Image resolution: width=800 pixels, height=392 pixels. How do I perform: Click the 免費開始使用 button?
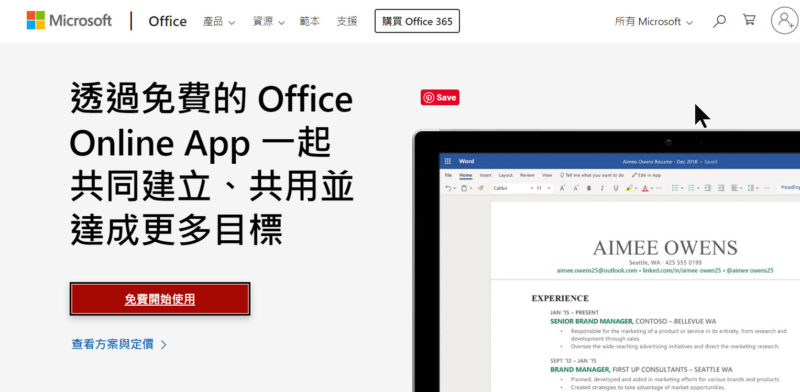pyautogui.click(x=160, y=299)
